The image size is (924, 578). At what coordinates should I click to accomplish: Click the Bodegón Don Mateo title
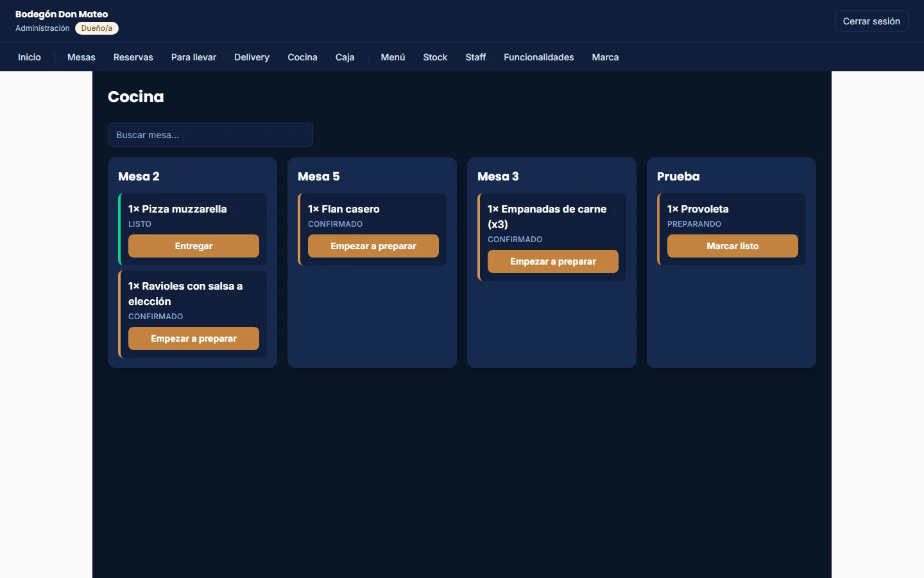tap(62, 14)
